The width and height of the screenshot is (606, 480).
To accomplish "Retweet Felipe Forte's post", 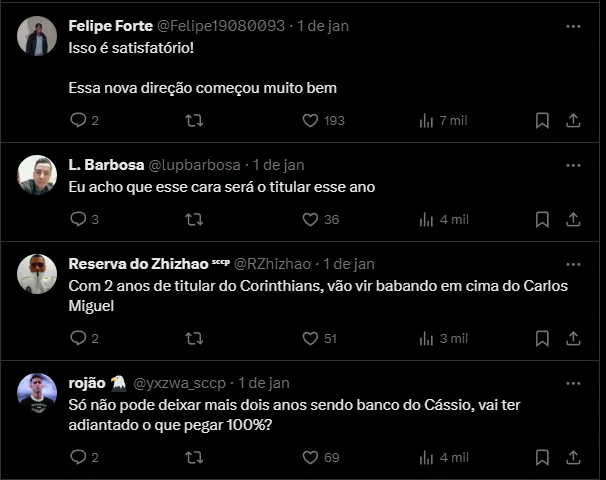I will click(195, 120).
